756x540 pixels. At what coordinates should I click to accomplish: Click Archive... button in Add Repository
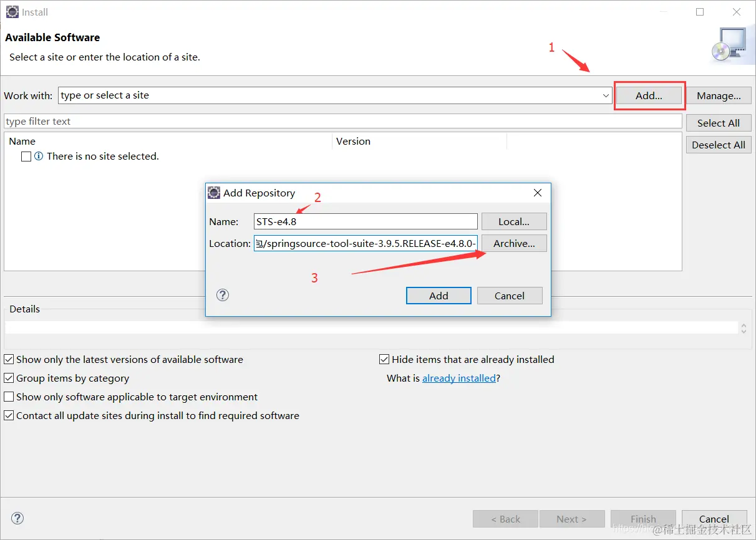click(514, 243)
